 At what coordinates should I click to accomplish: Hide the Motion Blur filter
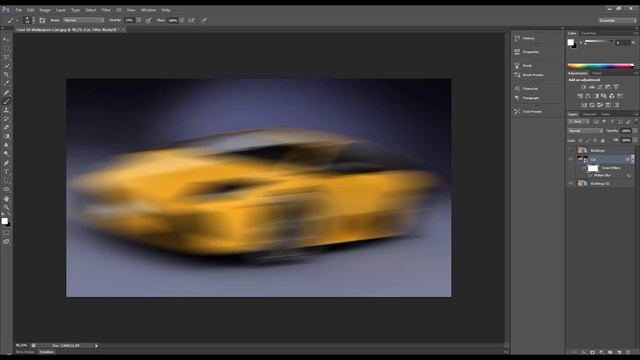(590, 175)
